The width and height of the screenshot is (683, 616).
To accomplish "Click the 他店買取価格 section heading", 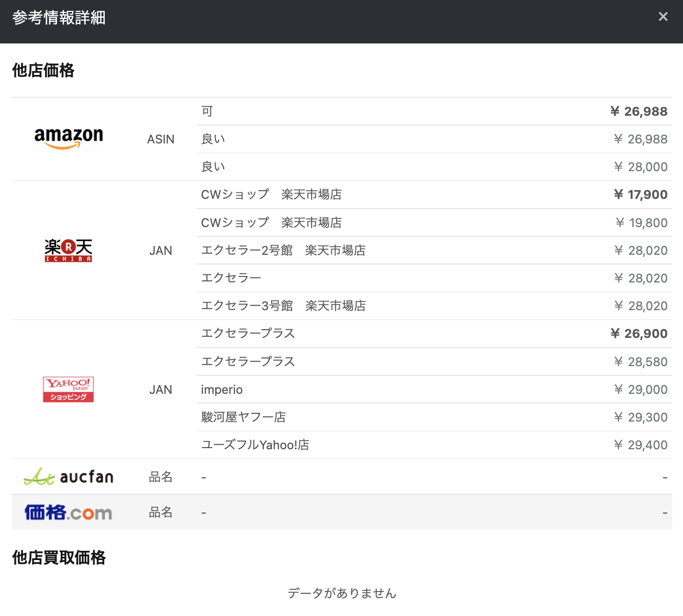I will [59, 557].
